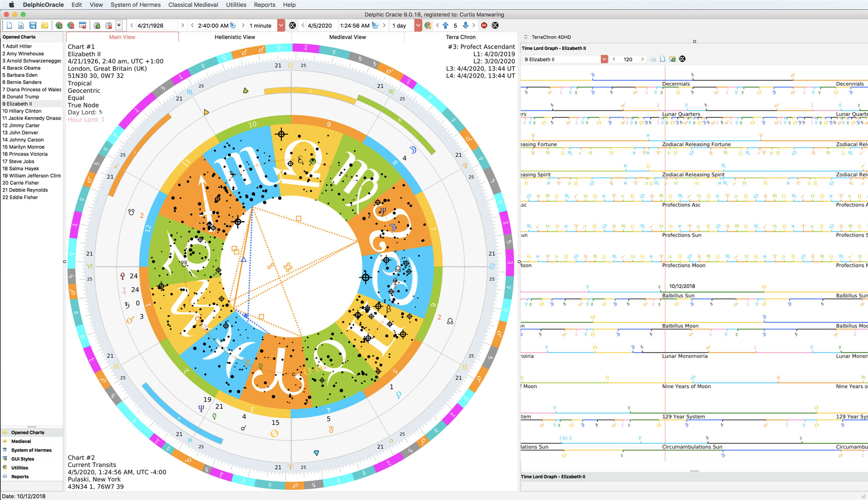
Task: Step chart date 4/21/1926 backward
Action: click(132, 26)
